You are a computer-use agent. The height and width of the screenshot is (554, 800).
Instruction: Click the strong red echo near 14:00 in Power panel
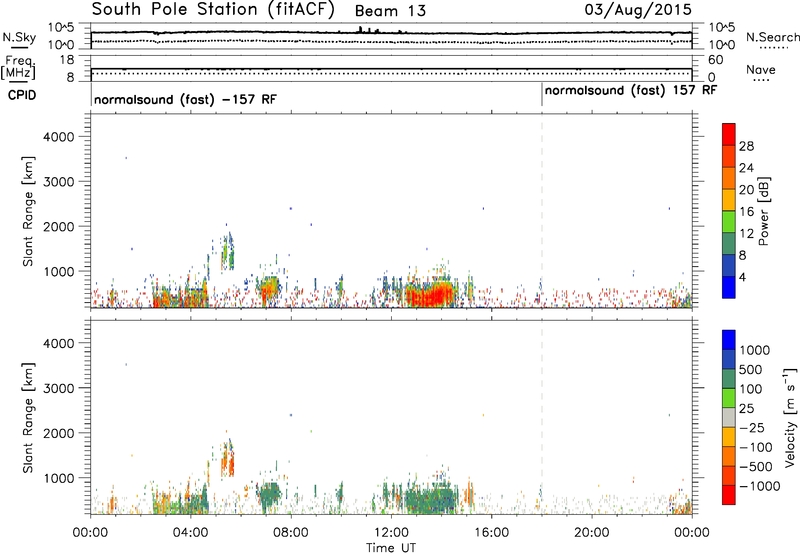coord(431,295)
